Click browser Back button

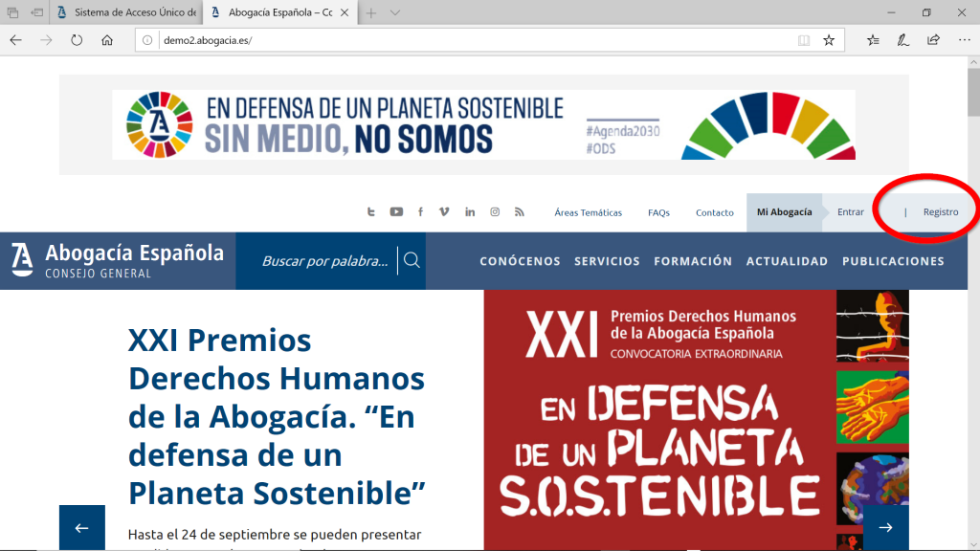(x=15, y=40)
